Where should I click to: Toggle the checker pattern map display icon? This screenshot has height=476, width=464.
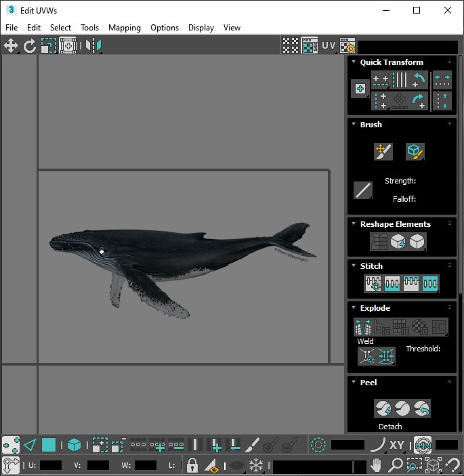291,45
